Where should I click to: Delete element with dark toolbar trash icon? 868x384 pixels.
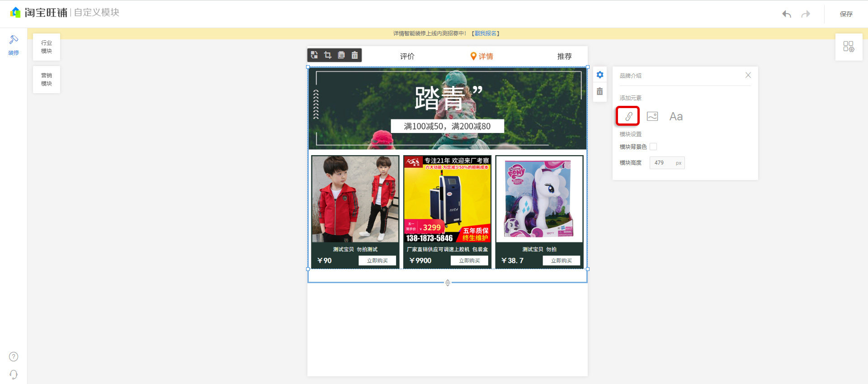(x=355, y=55)
